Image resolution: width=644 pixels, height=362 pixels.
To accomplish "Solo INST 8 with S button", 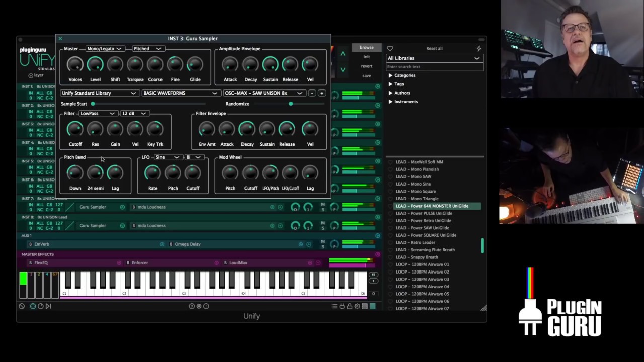I will (x=323, y=228).
